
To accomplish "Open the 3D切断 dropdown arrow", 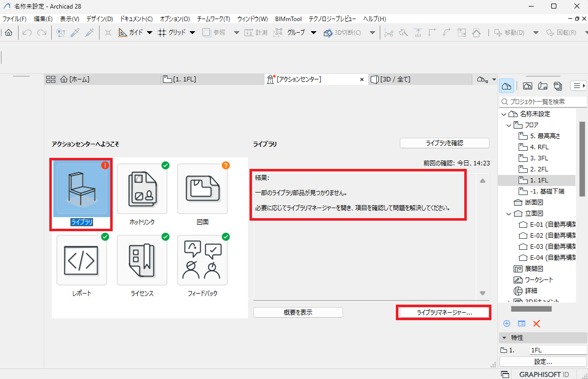I will (x=372, y=33).
